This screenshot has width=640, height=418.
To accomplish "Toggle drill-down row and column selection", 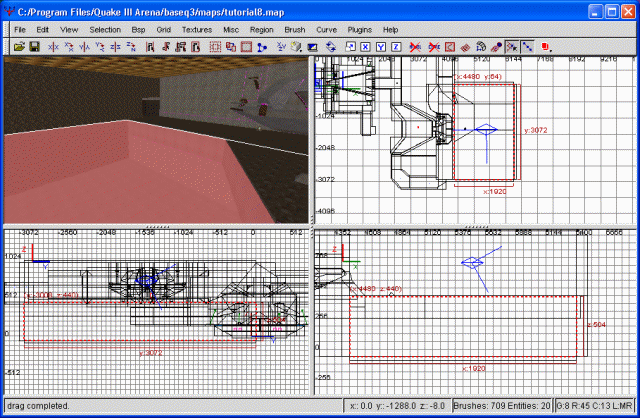I will [x=527, y=47].
